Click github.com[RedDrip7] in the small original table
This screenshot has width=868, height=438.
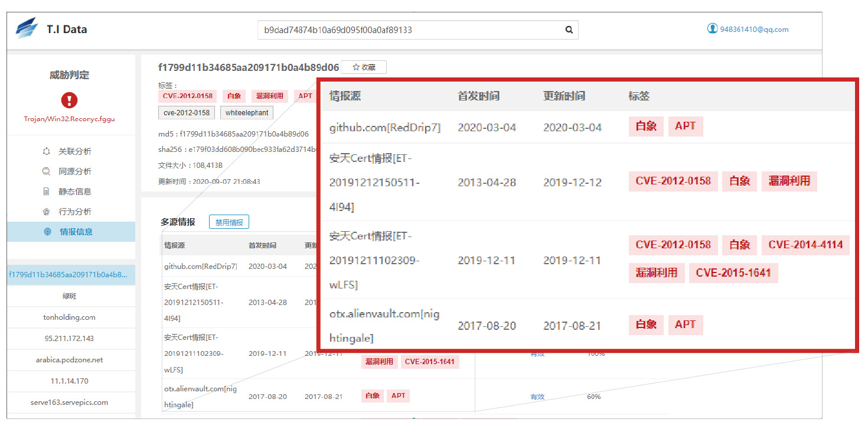201,267
